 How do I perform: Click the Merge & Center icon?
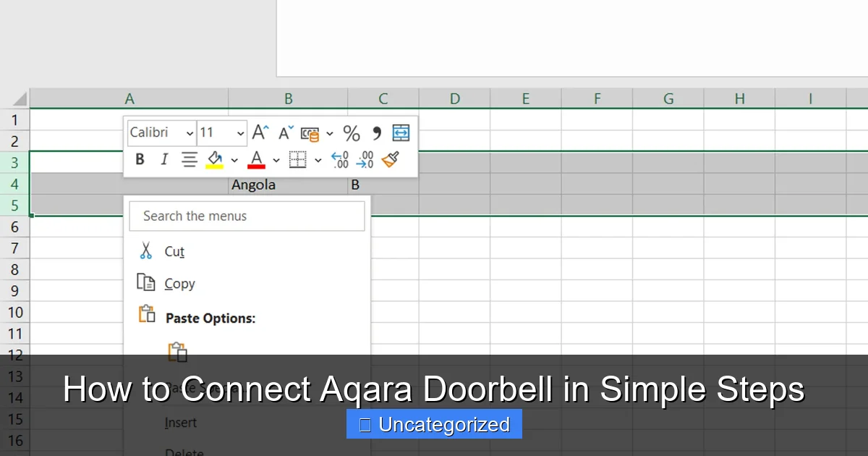coord(401,132)
